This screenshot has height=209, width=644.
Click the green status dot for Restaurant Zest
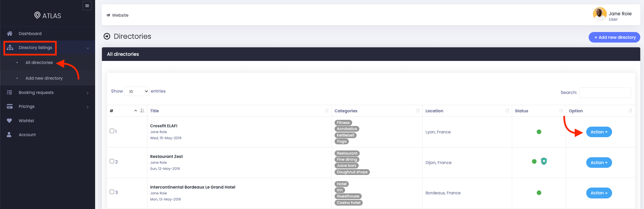point(534,161)
